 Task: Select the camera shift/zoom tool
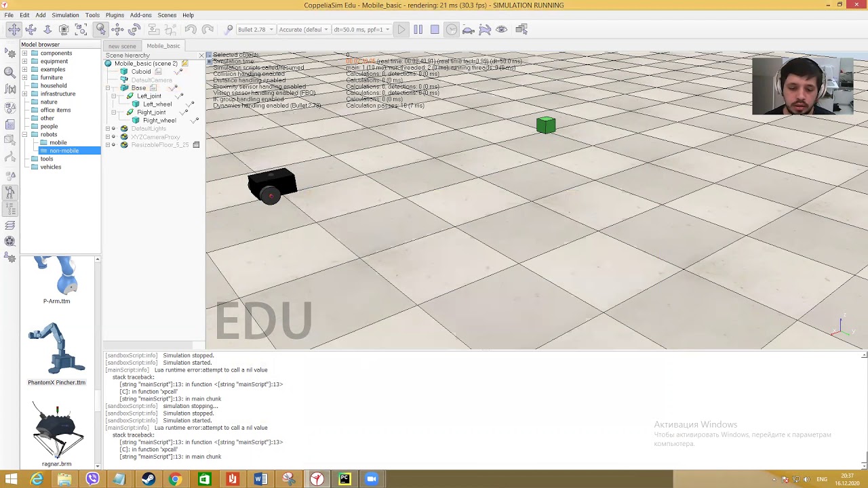click(x=47, y=29)
